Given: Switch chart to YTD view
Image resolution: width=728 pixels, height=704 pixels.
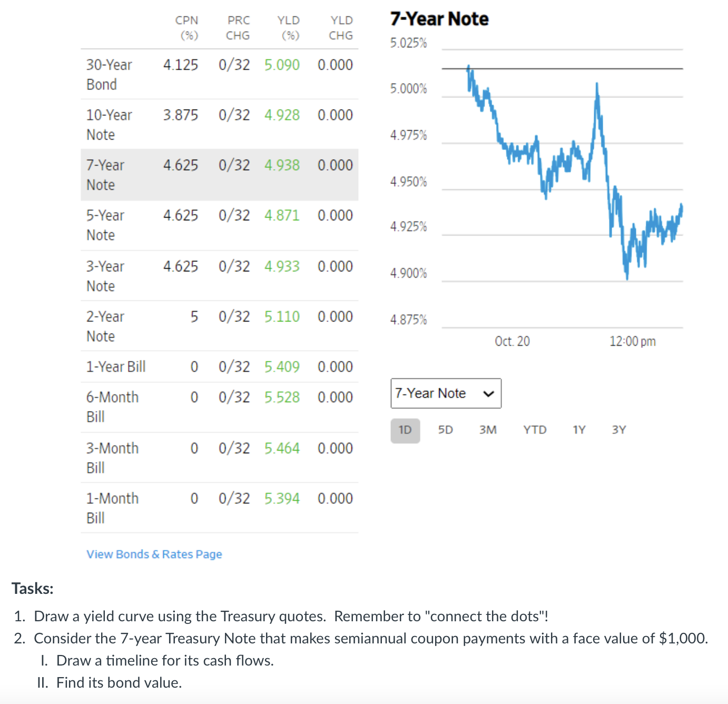Looking at the screenshot, I should click(534, 430).
